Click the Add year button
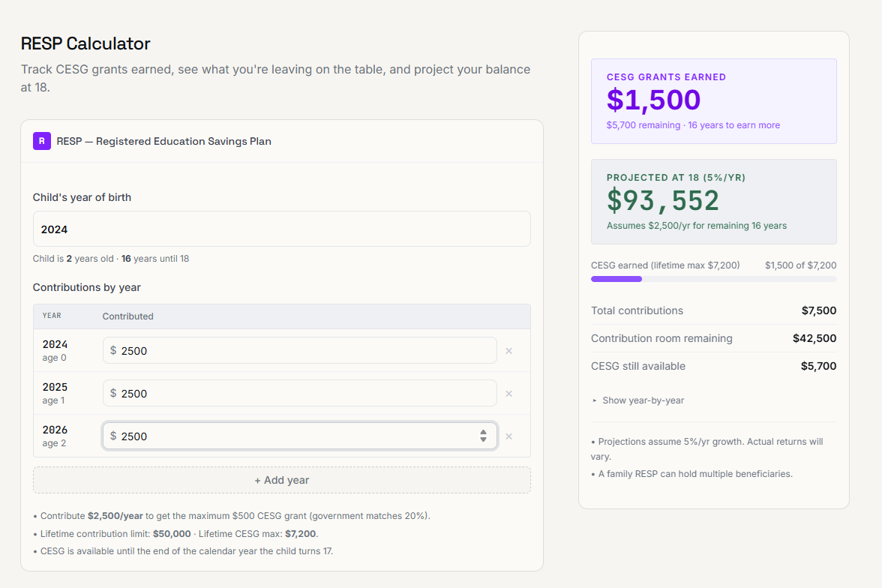Viewport: 882px width, 588px height. [282, 480]
